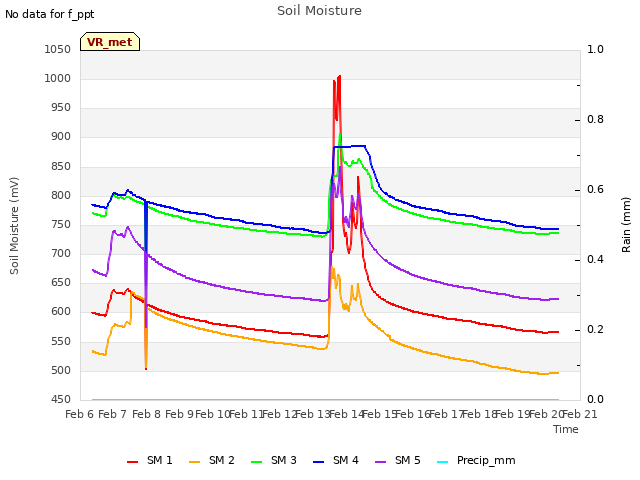
Task: Click the Soil Moisture (mV) axis label
Action: (x=14, y=226)
